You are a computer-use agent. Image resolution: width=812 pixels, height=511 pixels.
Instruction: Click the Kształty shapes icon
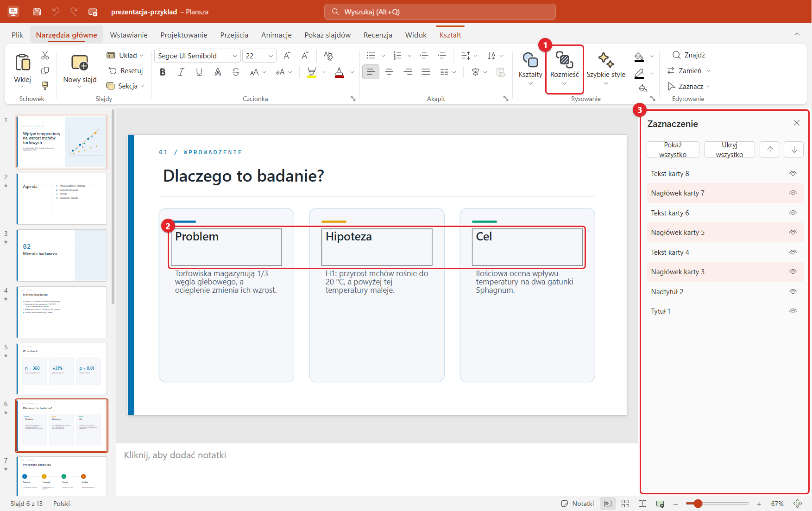pos(530,60)
